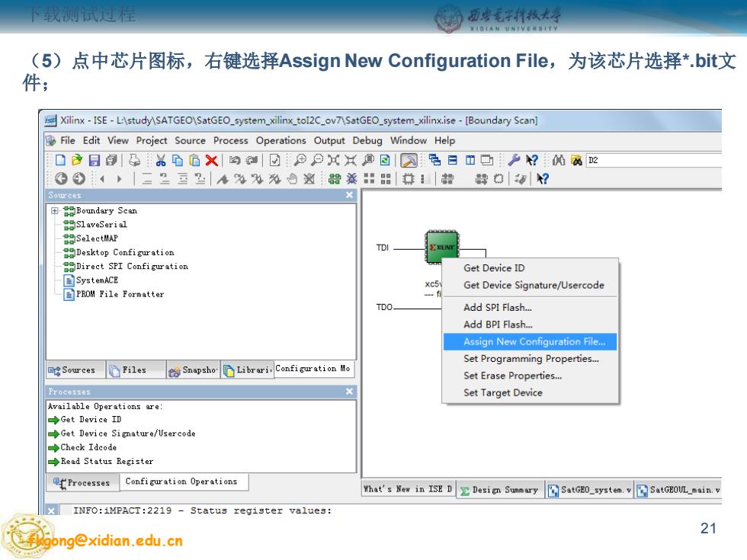Run Get Device ID in Processes panel
The width and height of the screenshot is (747, 560).
[x=85, y=420]
